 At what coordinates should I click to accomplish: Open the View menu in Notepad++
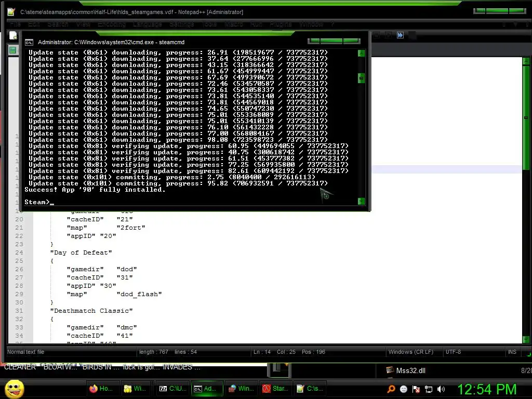(x=83, y=24)
